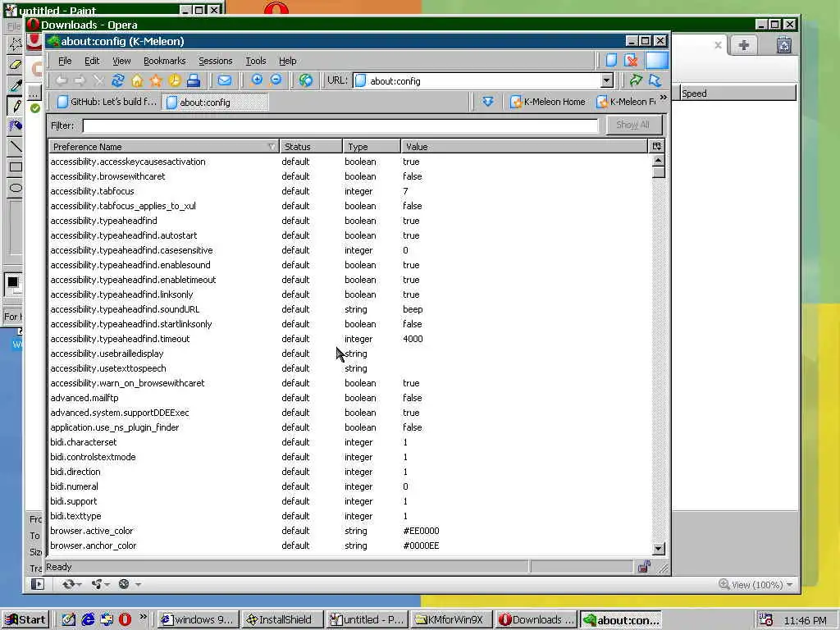
Task: Select the Line tool in Paint
Action: pyautogui.click(x=16, y=146)
